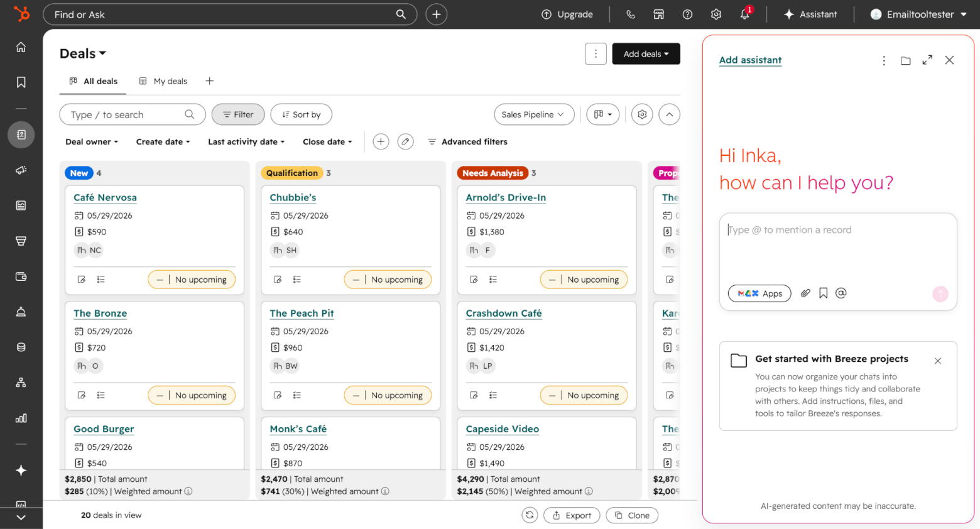The height and width of the screenshot is (529, 980).
Task: Open the Bookmarks icon in sidebar
Action: pos(21,82)
